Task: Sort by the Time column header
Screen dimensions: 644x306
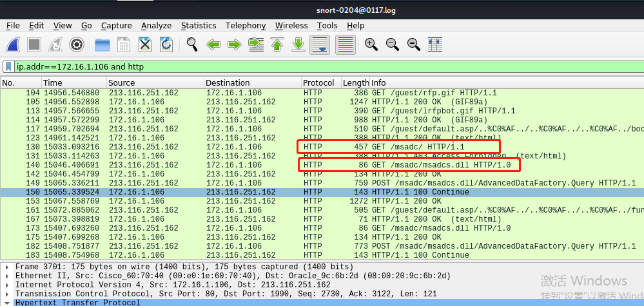Action: click(x=74, y=83)
